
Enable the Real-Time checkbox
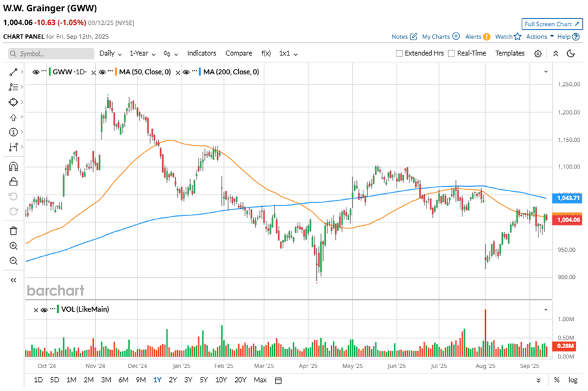pyautogui.click(x=451, y=53)
